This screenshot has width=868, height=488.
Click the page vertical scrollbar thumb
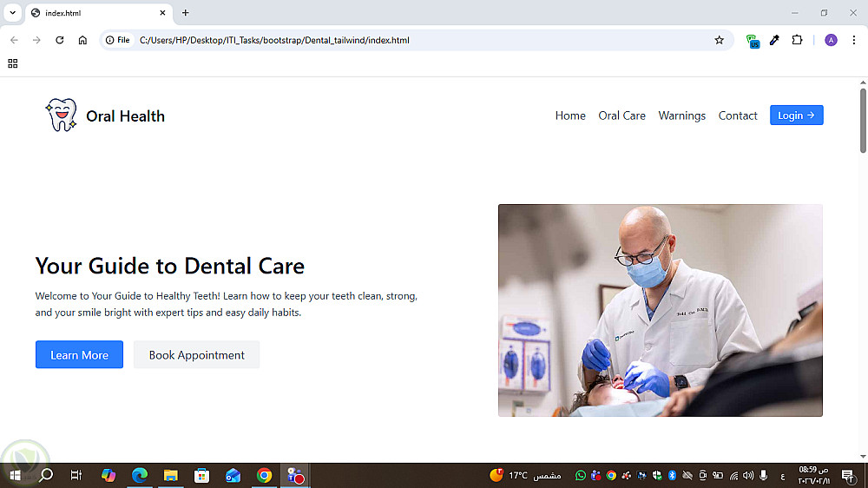[863, 120]
